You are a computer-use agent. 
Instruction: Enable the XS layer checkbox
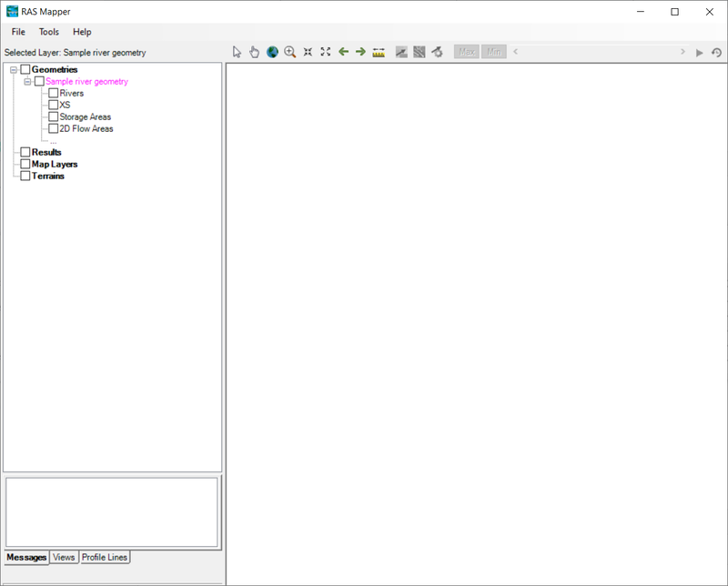[x=53, y=105]
